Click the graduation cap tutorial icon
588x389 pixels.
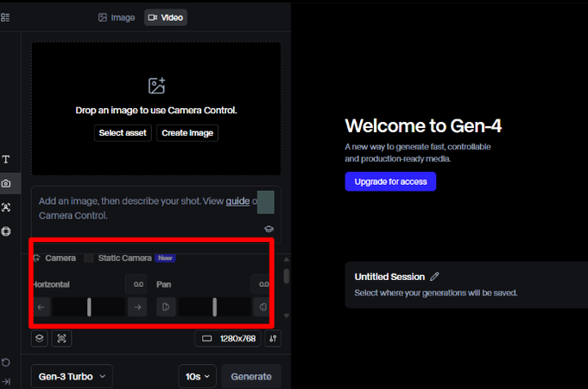tap(269, 229)
